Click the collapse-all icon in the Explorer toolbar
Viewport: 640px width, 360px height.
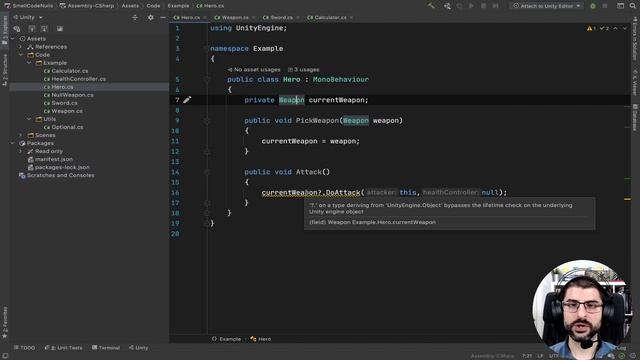pyautogui.click(x=44, y=29)
